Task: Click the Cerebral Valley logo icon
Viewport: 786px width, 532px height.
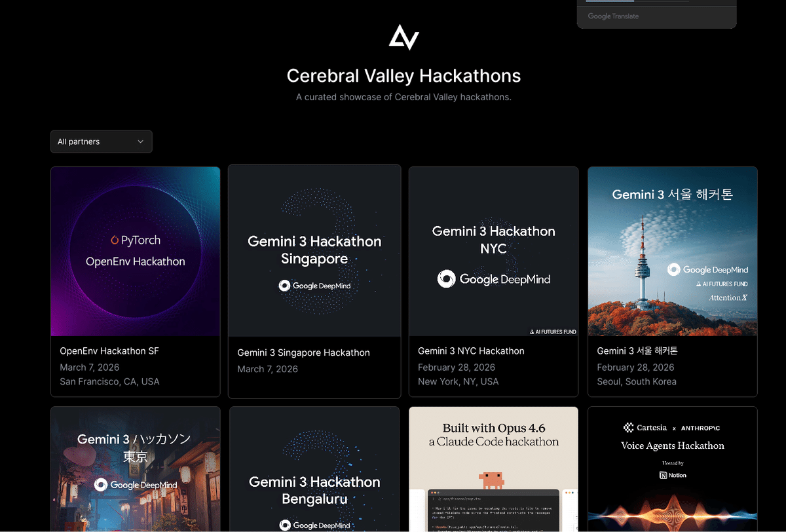Action: (x=403, y=37)
